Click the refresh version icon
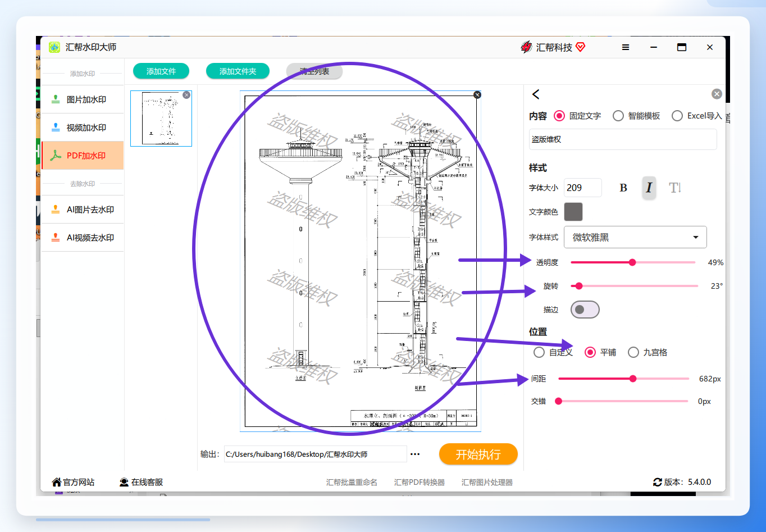Screen dimensions: 766x532 point(658,482)
